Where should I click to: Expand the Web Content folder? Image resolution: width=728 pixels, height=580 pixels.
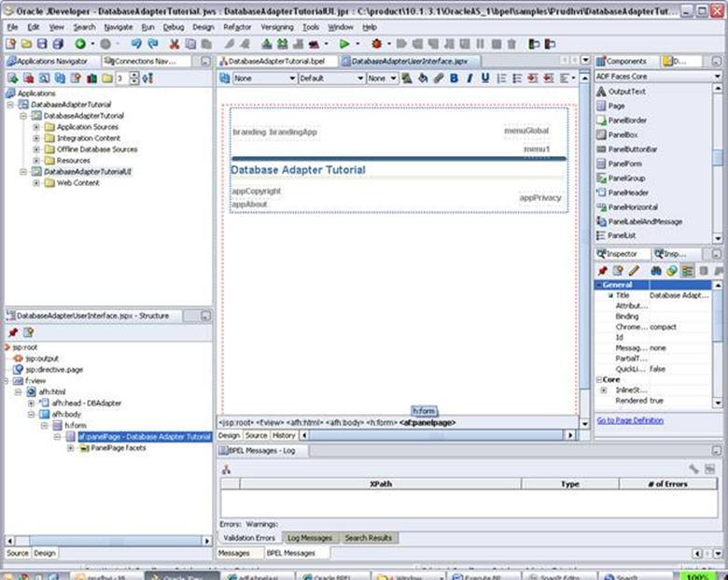[36, 183]
